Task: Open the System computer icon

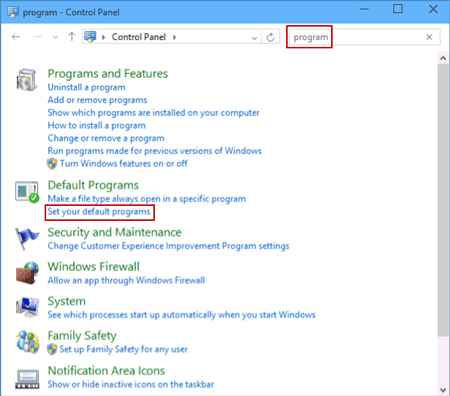Action: [27, 307]
